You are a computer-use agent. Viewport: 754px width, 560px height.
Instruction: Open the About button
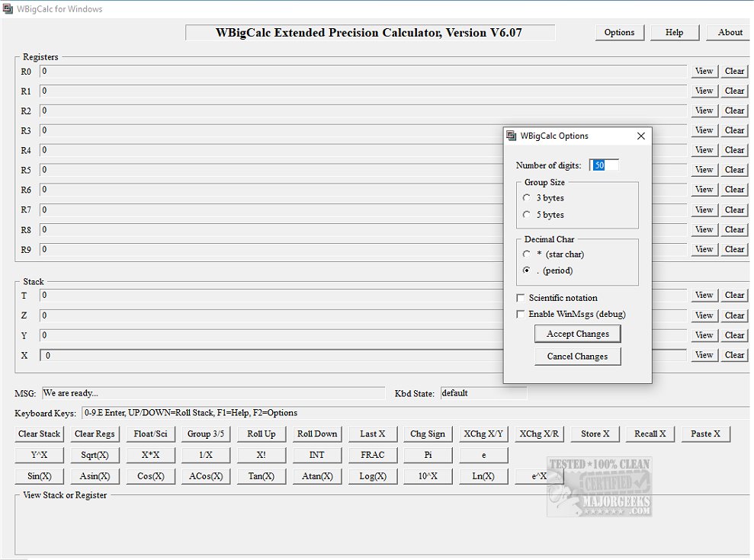tap(730, 32)
